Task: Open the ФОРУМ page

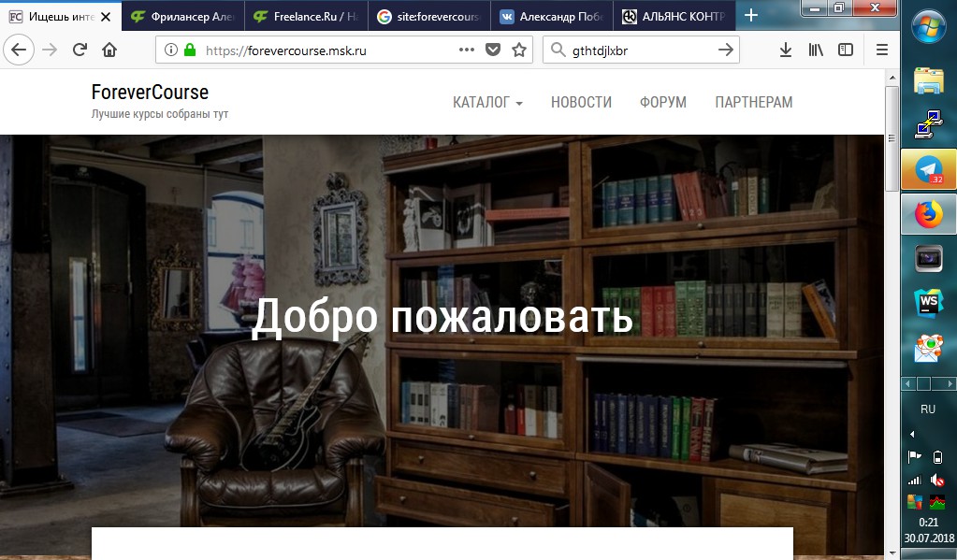Action: tap(663, 102)
